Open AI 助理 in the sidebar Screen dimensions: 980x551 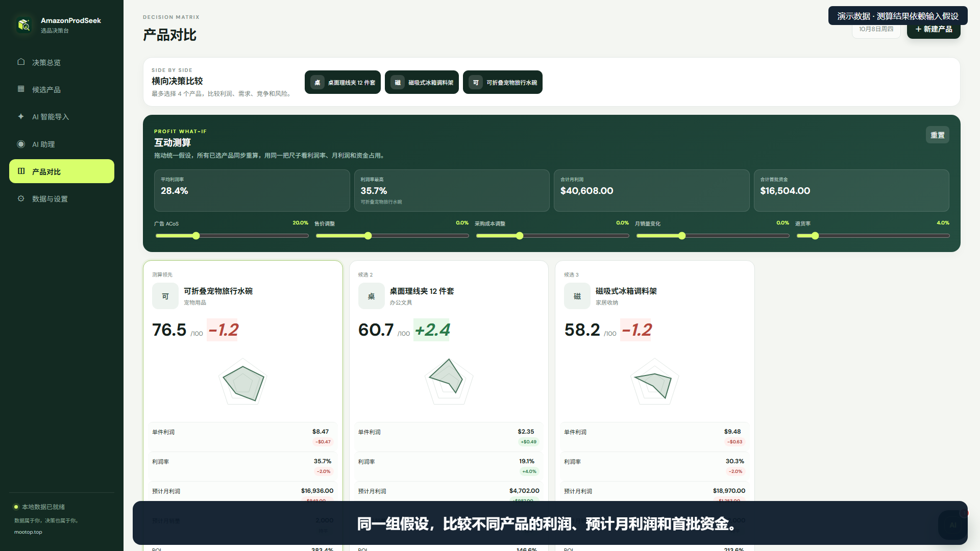point(62,144)
